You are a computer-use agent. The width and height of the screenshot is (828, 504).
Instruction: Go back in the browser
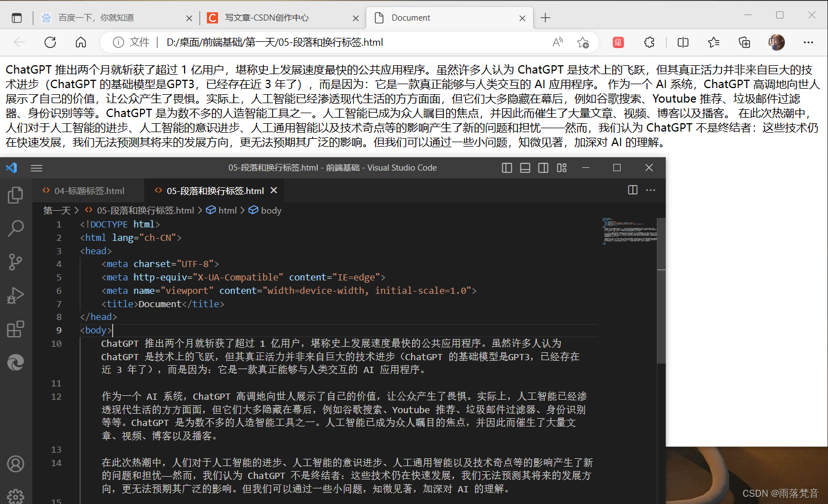(20, 42)
